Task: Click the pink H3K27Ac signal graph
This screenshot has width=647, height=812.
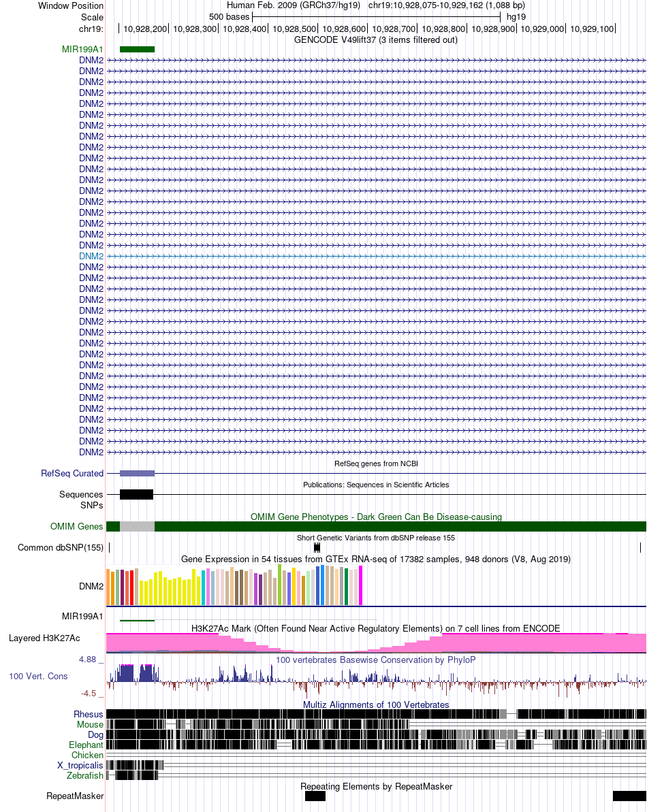Action: 376,643
